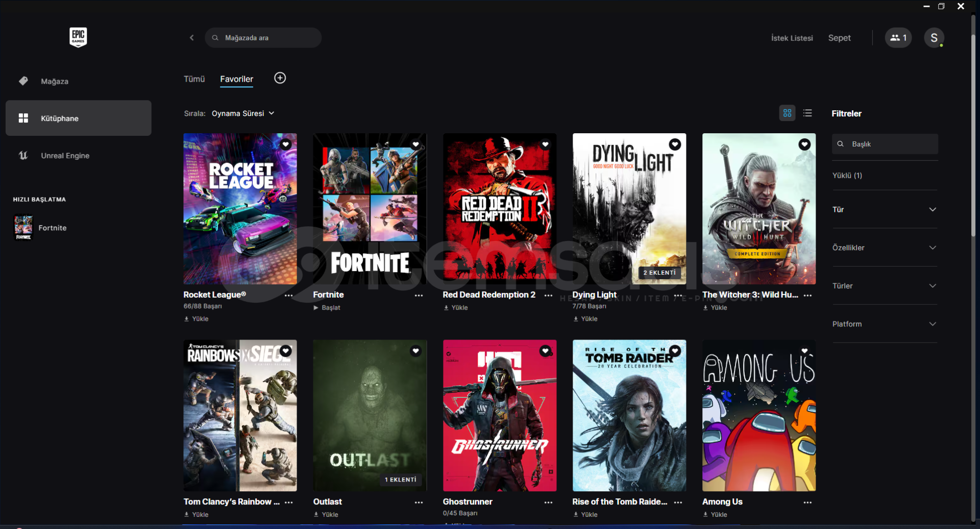
Task: Click the Epic Games logo
Action: pos(78,37)
